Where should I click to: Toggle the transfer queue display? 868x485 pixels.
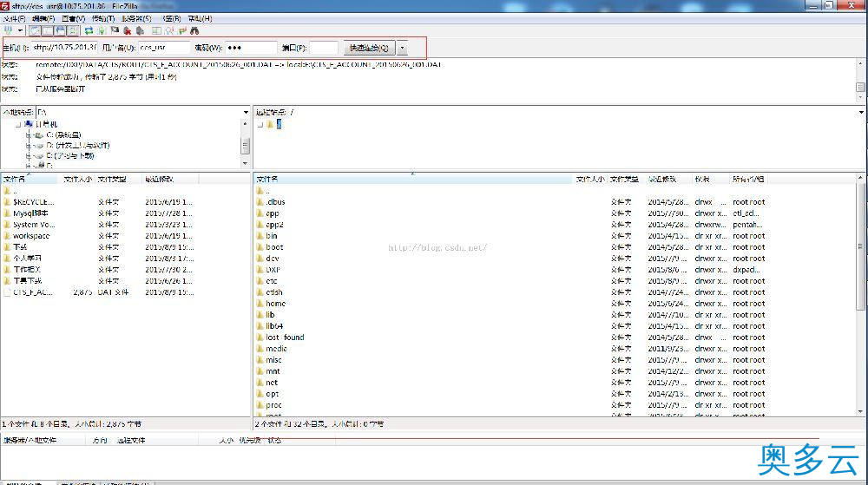pos(73,31)
